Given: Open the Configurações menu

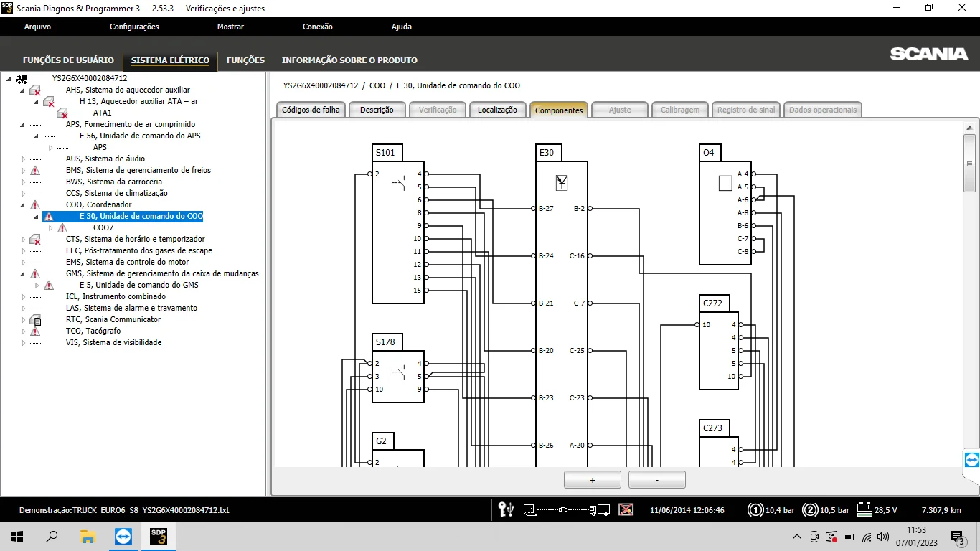Looking at the screenshot, I should pos(134,27).
